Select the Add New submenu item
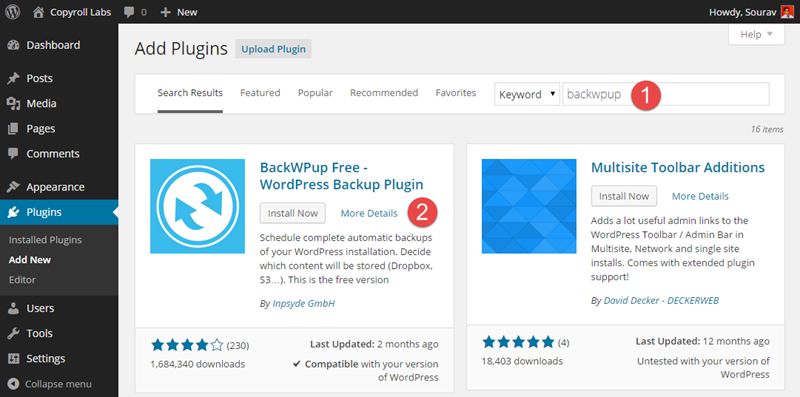 pos(30,260)
